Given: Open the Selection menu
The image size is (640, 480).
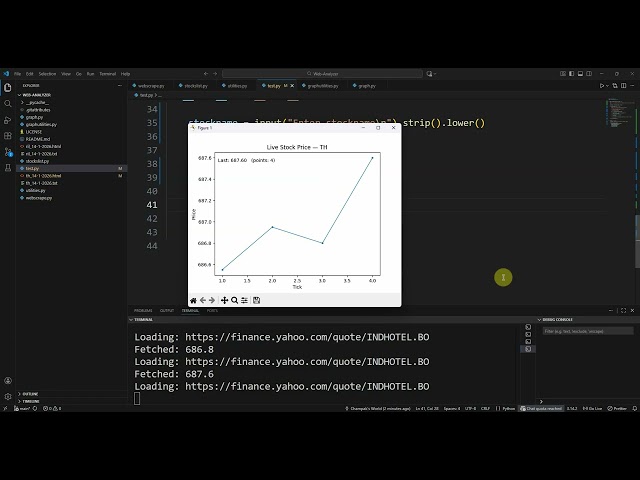Looking at the screenshot, I should (47, 74).
